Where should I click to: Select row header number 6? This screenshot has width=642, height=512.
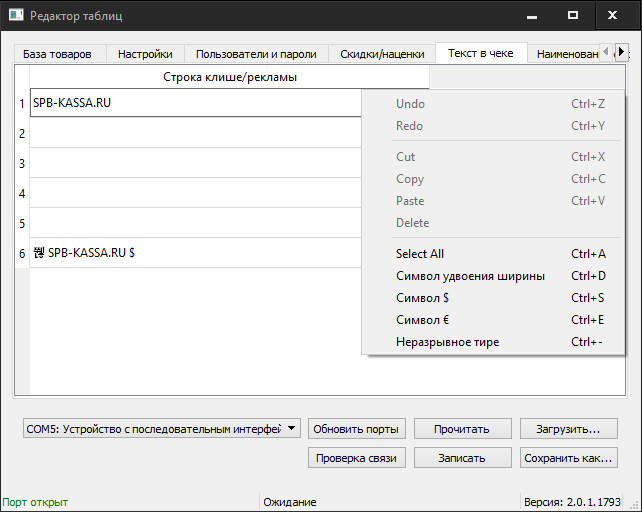click(22, 253)
